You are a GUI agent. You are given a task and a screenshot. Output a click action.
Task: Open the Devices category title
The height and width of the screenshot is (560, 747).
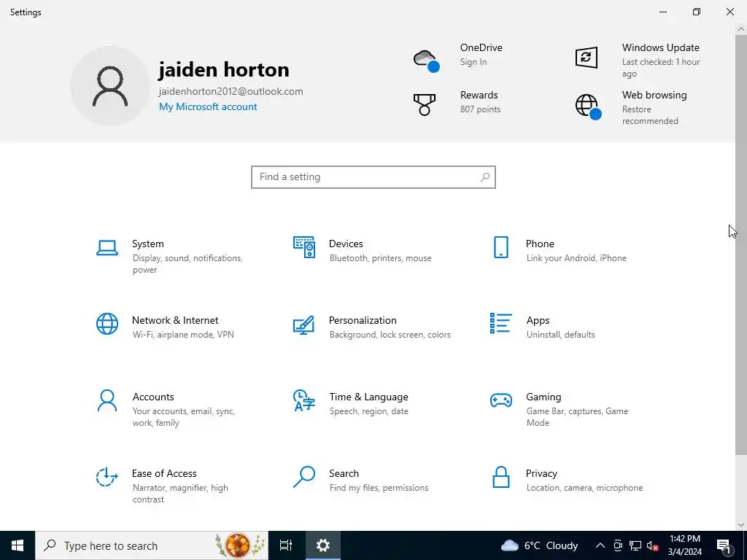click(x=346, y=244)
